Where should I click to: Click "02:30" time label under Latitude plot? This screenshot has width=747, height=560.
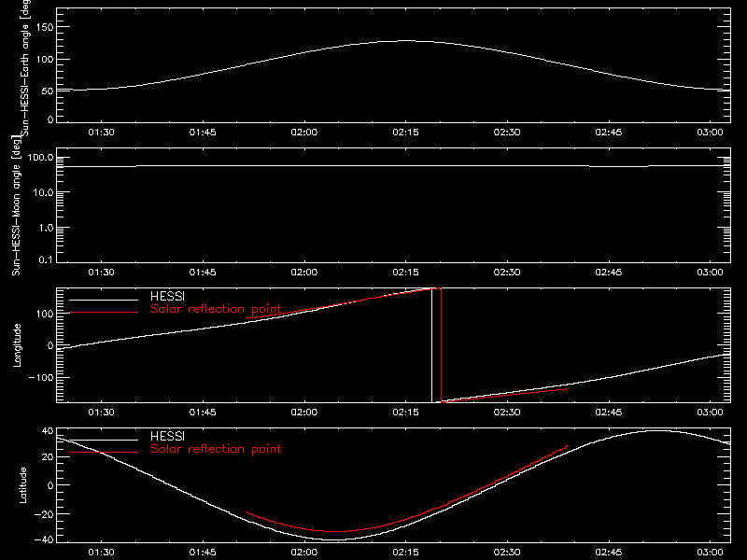point(507,552)
